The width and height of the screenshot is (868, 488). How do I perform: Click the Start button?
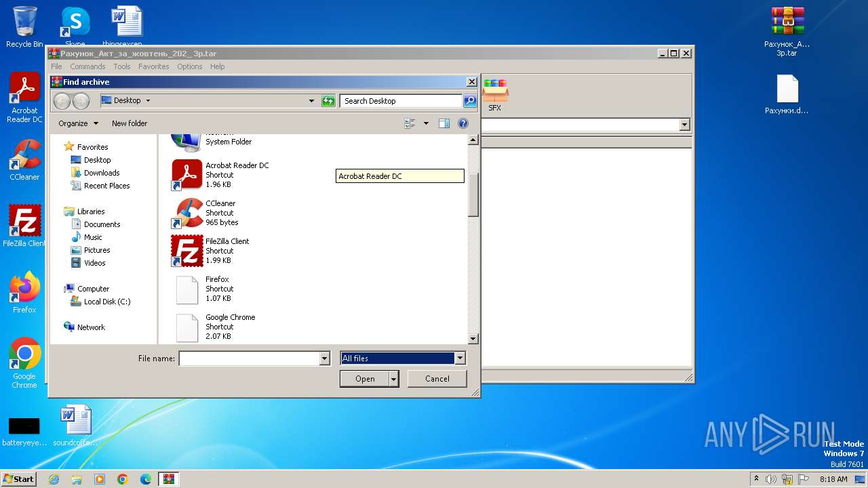point(18,479)
